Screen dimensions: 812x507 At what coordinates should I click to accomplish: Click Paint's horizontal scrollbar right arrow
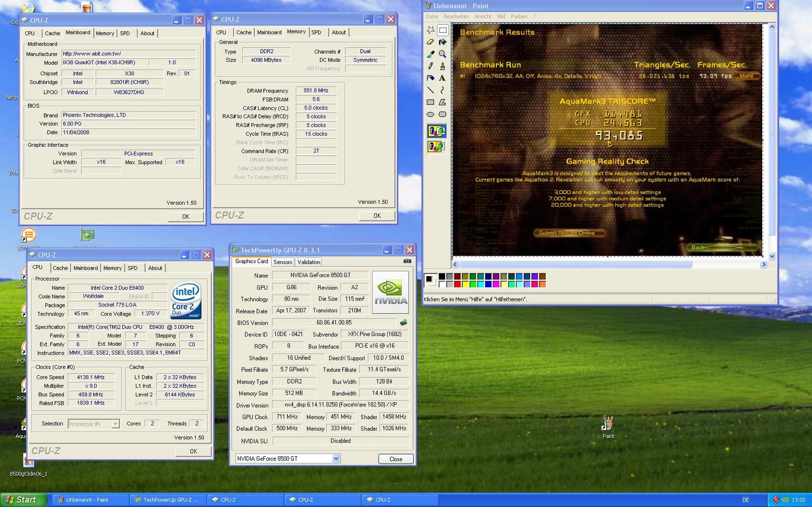pyautogui.click(x=764, y=265)
